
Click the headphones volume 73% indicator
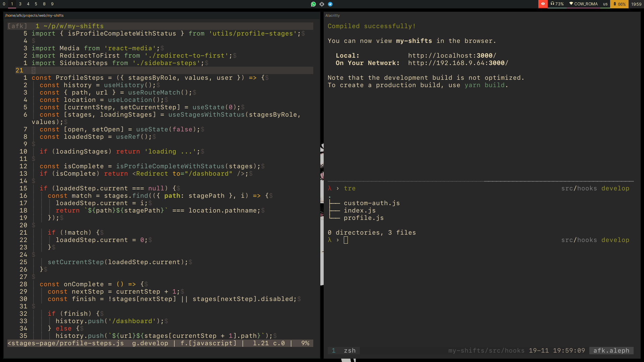pyautogui.click(x=557, y=4)
